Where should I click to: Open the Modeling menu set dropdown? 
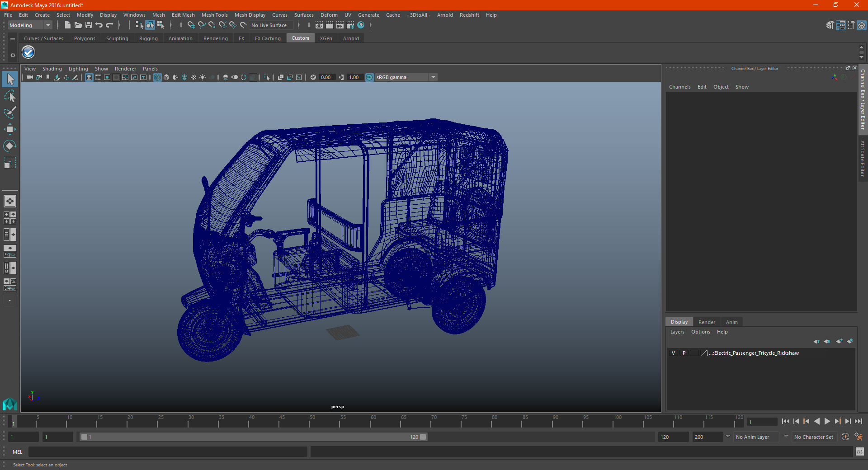tap(30, 25)
